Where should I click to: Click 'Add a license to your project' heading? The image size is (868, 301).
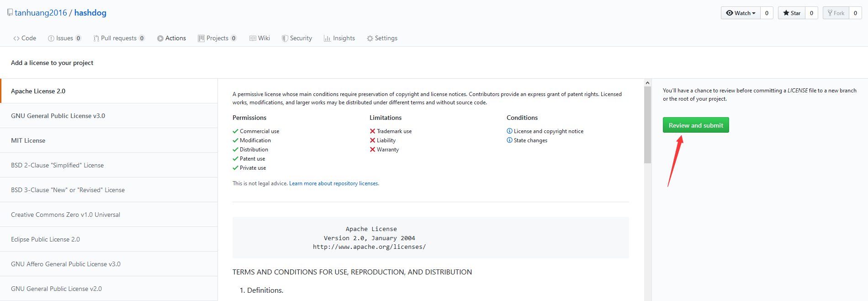coord(52,63)
